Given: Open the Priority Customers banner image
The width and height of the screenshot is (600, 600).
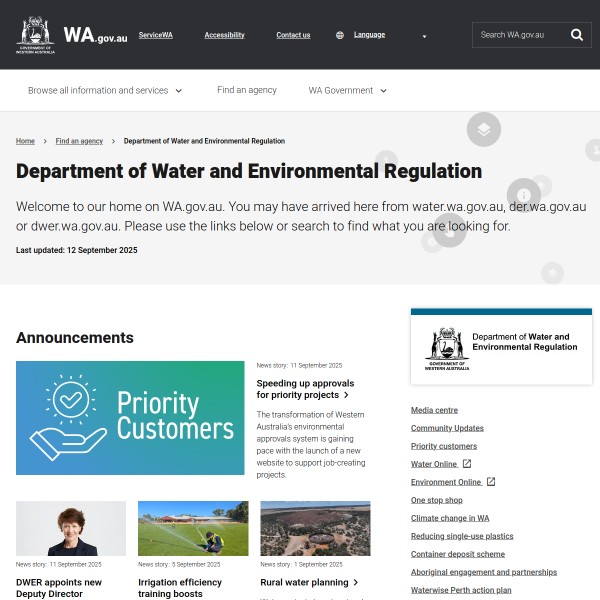Looking at the screenshot, I should 130,417.
